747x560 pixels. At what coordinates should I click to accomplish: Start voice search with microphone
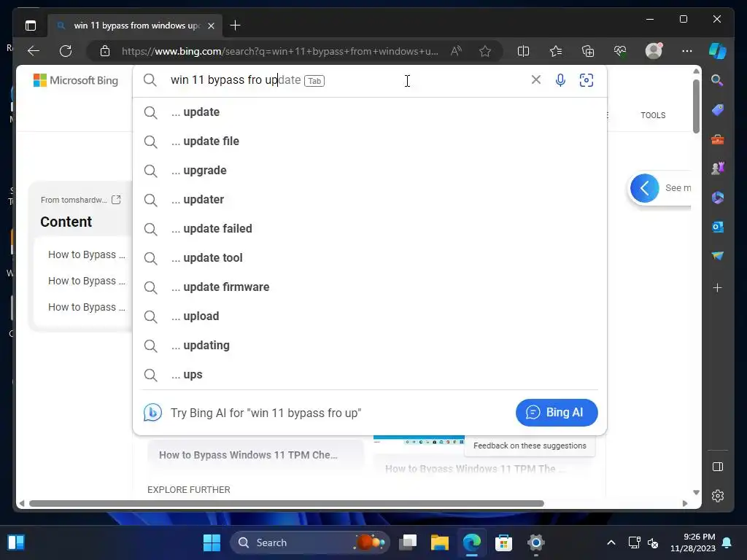point(561,80)
